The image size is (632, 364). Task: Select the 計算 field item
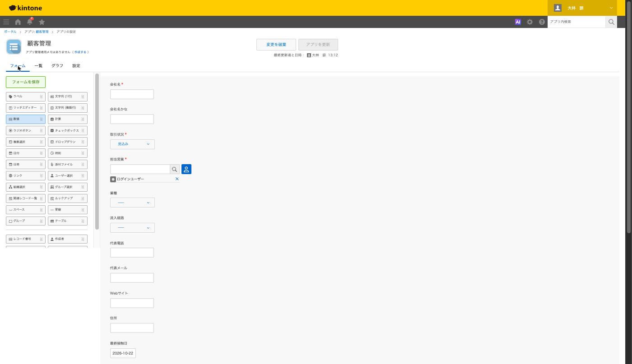[68, 119]
